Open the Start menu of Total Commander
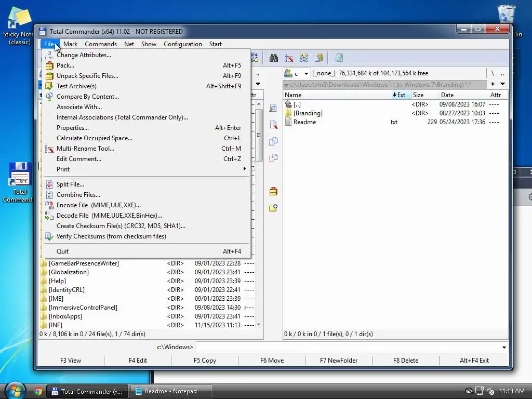The height and width of the screenshot is (399, 532). (x=216, y=44)
